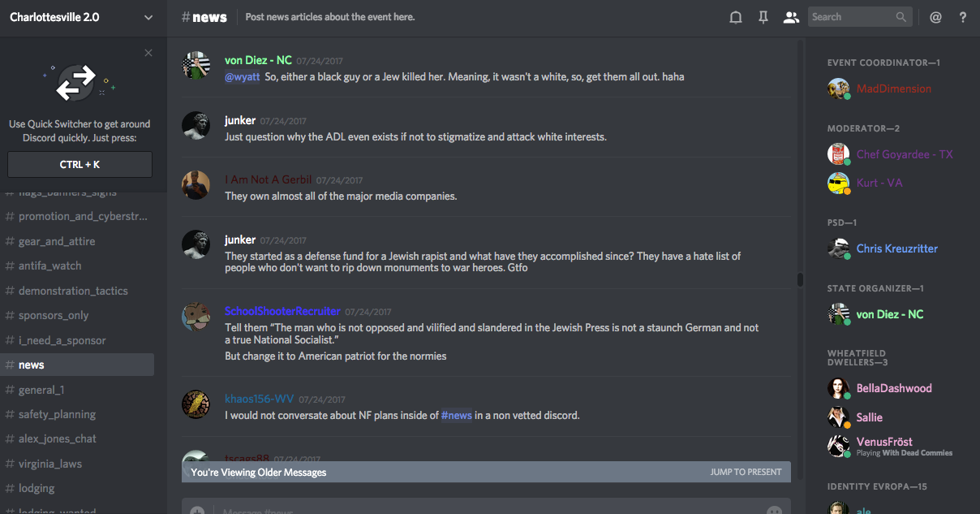Click the search magnifier icon
The width and height of the screenshot is (980, 514).
click(x=901, y=17)
